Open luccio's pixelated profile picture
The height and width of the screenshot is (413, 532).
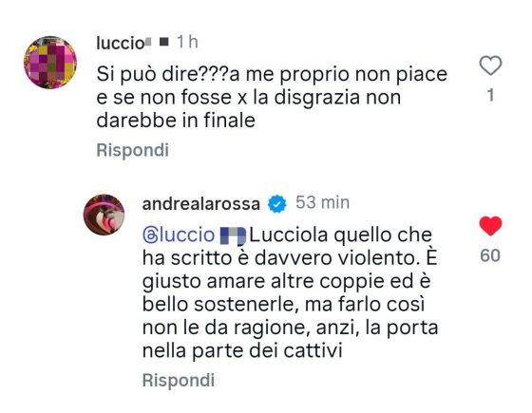[50, 63]
